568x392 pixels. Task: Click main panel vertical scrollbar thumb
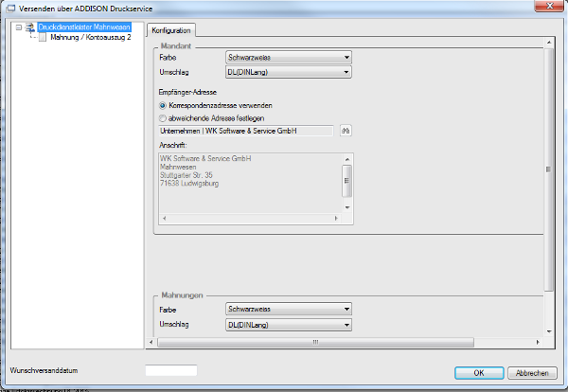coord(549,169)
